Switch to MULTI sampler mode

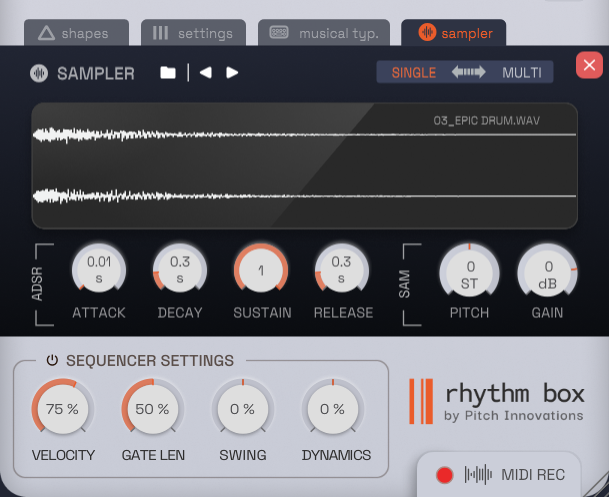521,73
